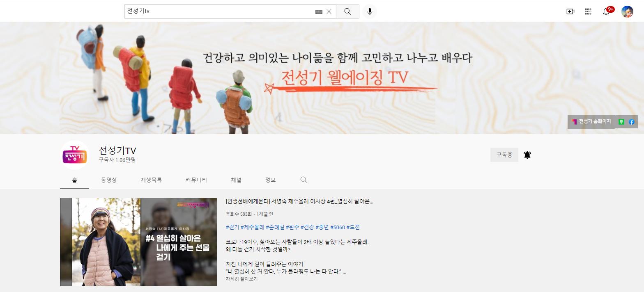The height and width of the screenshot is (292, 644).
Task: Click the 전성기 웰에이징 TV channel banner
Action: tap(322, 78)
